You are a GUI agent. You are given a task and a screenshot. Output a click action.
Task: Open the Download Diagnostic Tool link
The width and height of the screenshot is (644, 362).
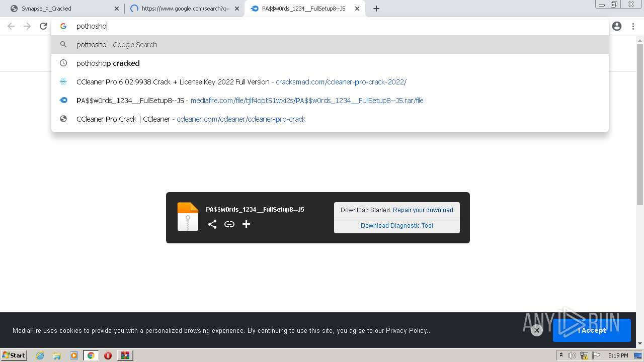pos(397,226)
